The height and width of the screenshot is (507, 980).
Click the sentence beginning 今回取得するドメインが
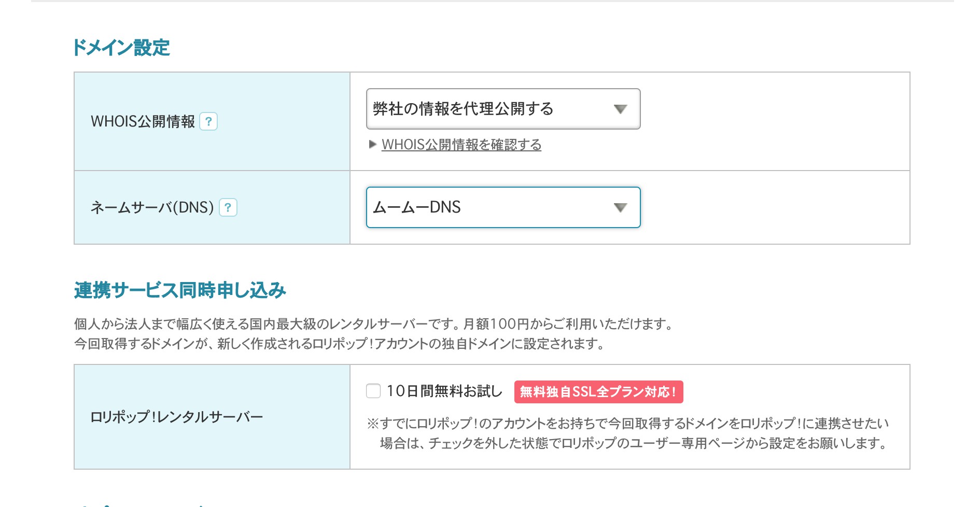click(x=339, y=344)
